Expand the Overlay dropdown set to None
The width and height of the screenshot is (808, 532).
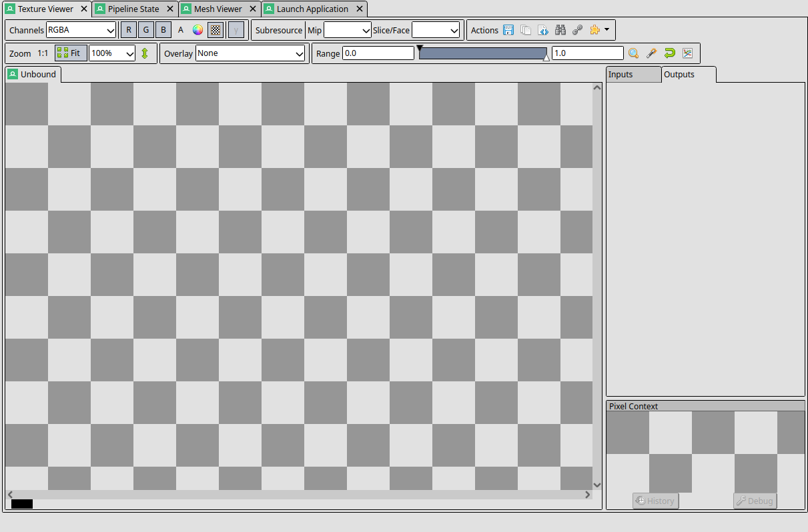250,53
